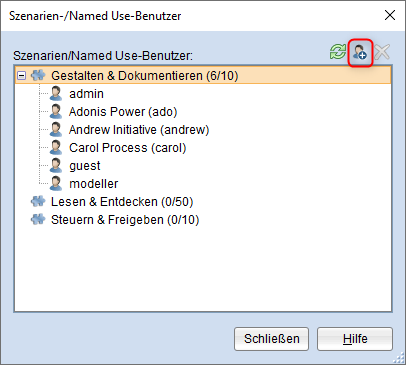
Task: Select Carol Process (carol) entry
Action: [128, 148]
